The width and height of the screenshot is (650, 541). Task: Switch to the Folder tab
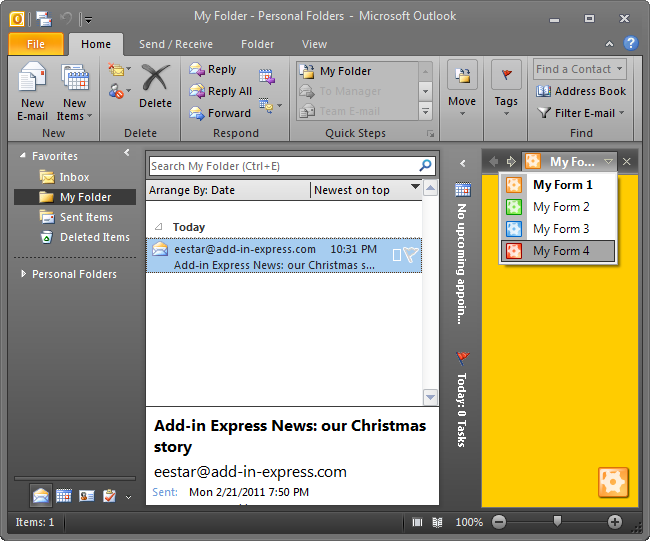[x=257, y=44]
